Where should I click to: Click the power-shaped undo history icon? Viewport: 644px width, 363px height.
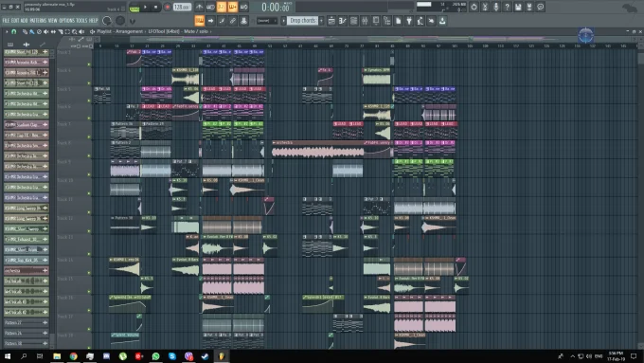click(474, 7)
